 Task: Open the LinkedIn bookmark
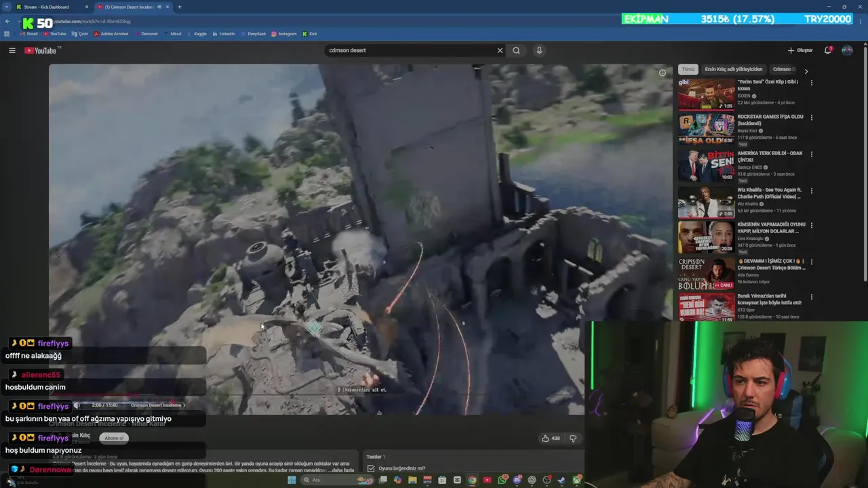tap(224, 34)
